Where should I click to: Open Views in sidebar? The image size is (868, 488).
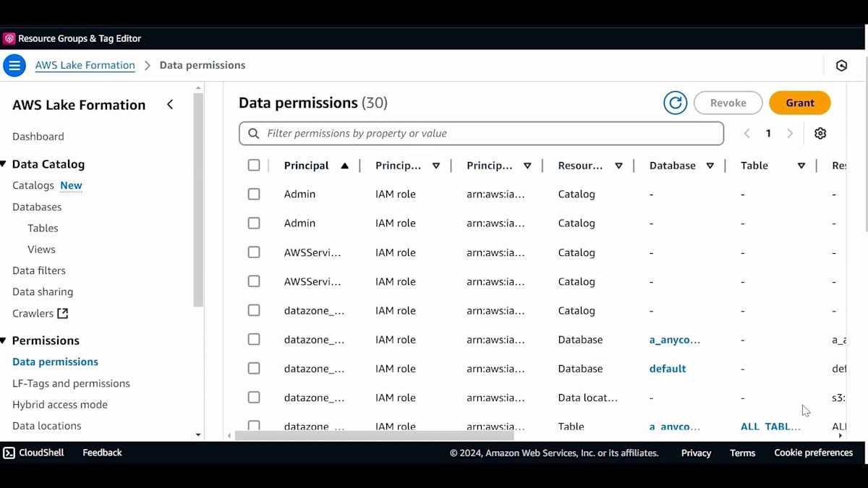point(41,249)
